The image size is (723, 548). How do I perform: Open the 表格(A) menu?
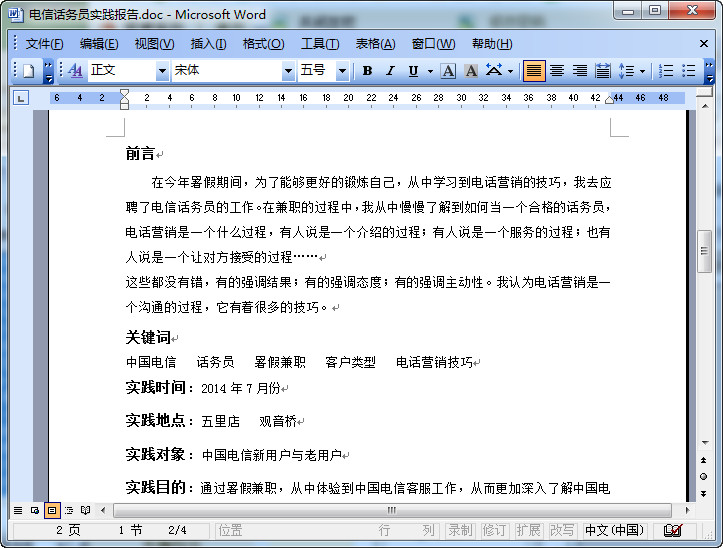pyautogui.click(x=375, y=44)
